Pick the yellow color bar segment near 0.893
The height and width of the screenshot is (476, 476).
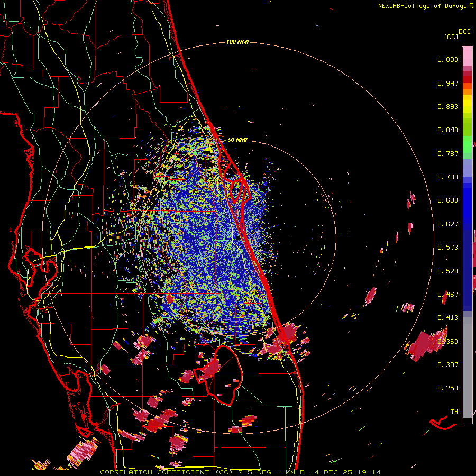[x=467, y=106]
